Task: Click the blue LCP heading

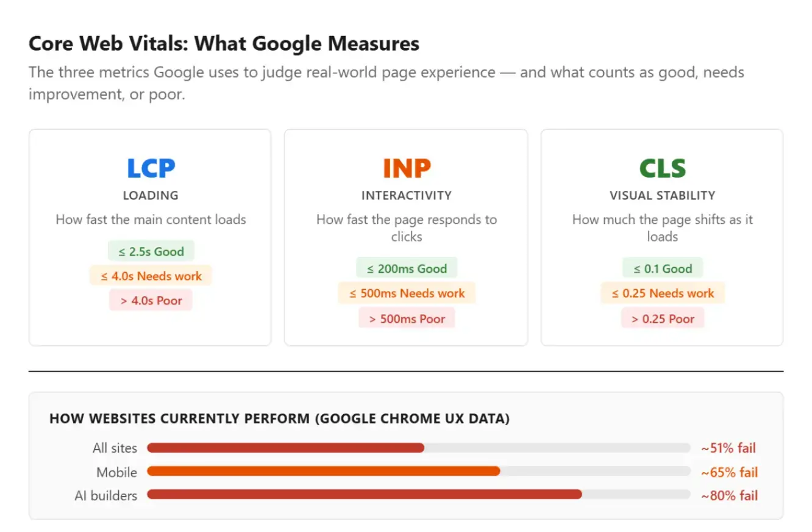Action: tap(151, 168)
